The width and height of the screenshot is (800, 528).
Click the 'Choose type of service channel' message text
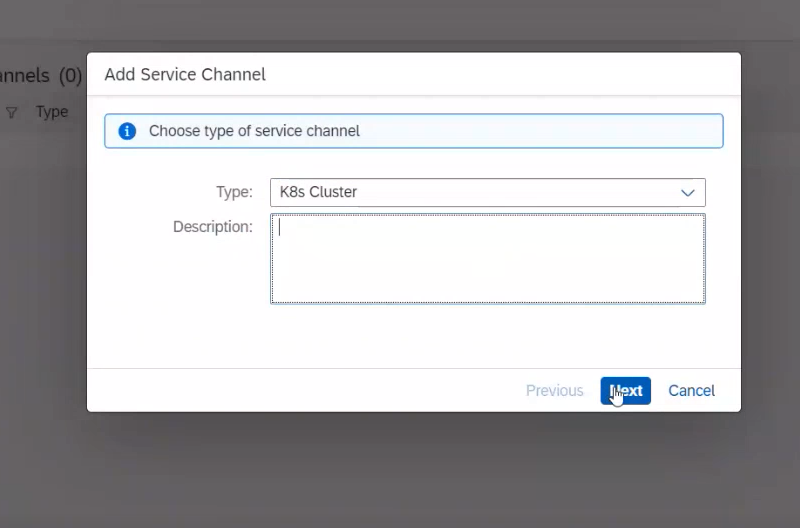click(x=254, y=131)
